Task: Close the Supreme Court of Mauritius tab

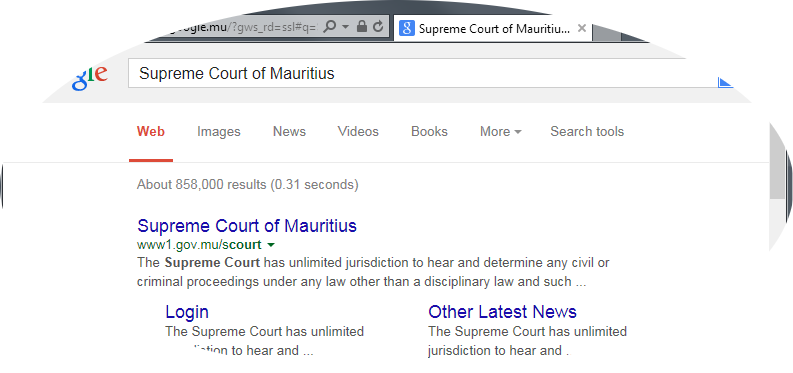Action: click(582, 28)
